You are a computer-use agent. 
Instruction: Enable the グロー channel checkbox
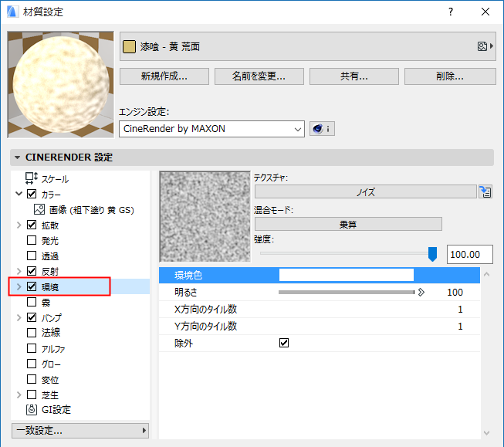[32, 364]
